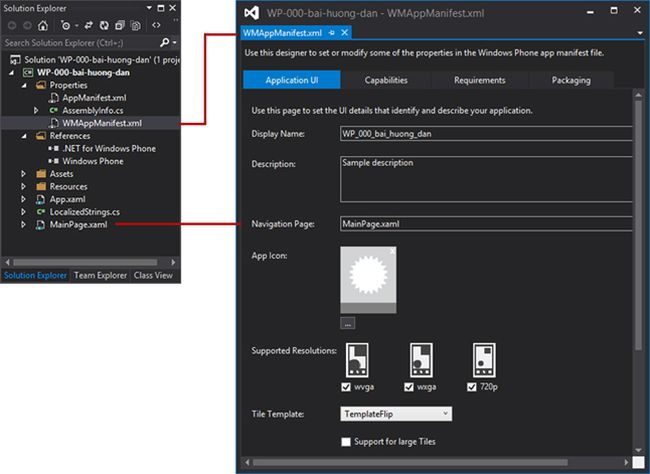Switch to the Solution Explorer bottom tab
The image size is (650, 474).
pyautogui.click(x=35, y=275)
